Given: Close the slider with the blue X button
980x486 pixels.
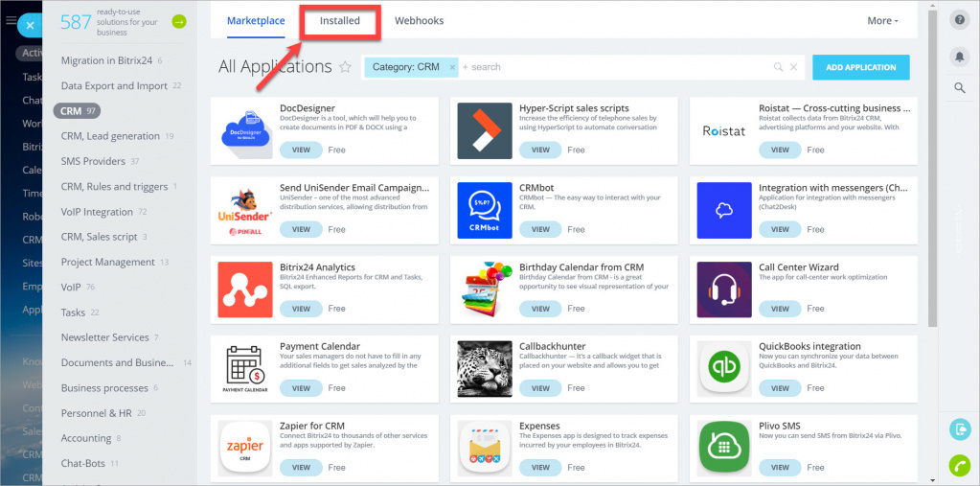Looking at the screenshot, I should click(x=30, y=26).
